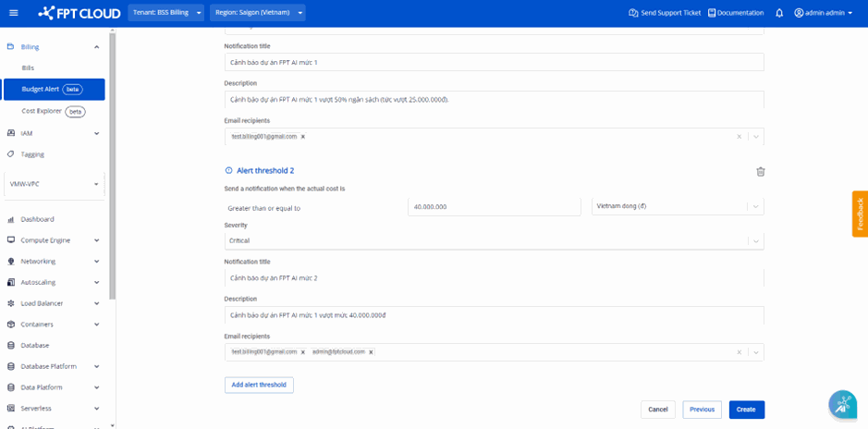This screenshot has height=429, width=868.
Task: Click the Networking globe icon
Action: (x=10, y=262)
